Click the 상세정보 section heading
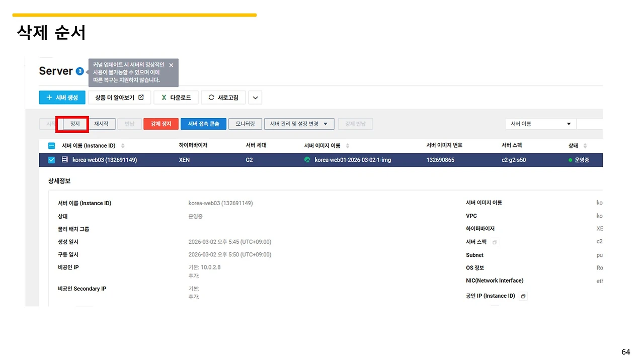The height and width of the screenshot is (362, 644). pos(59,180)
